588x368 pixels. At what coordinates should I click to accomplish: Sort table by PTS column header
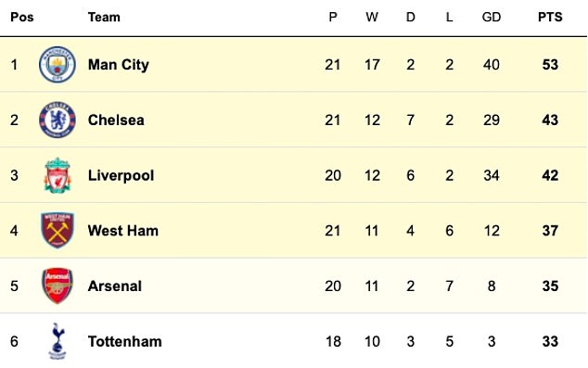click(x=550, y=18)
